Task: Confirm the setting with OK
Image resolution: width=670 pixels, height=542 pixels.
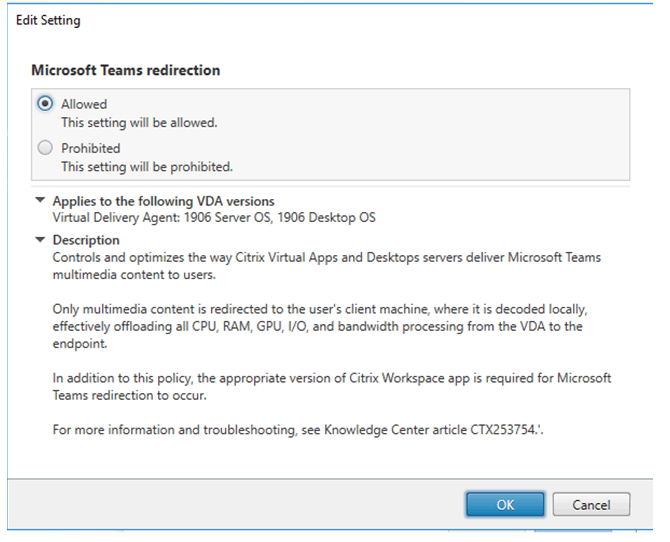Action: tap(505, 504)
